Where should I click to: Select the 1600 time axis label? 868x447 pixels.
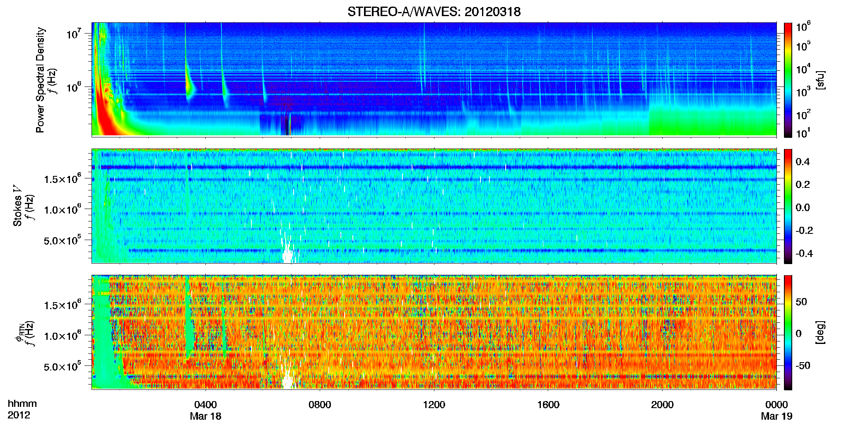[548, 405]
